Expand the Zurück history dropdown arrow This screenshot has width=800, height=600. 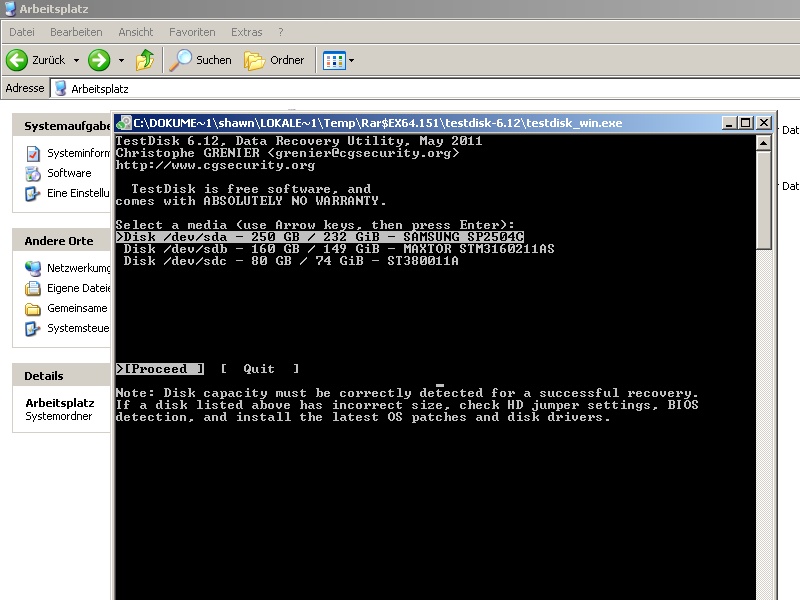(x=77, y=61)
